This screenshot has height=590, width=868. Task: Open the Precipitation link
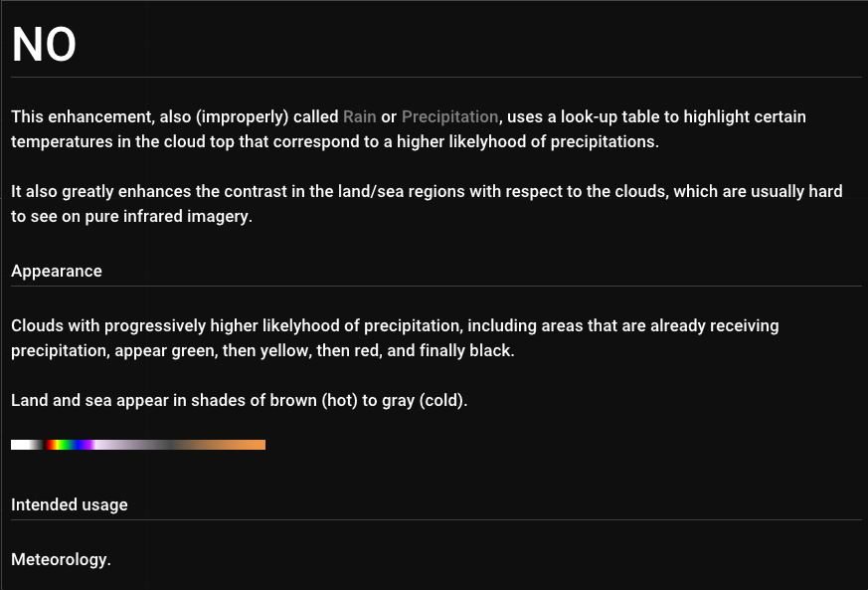[x=449, y=117]
